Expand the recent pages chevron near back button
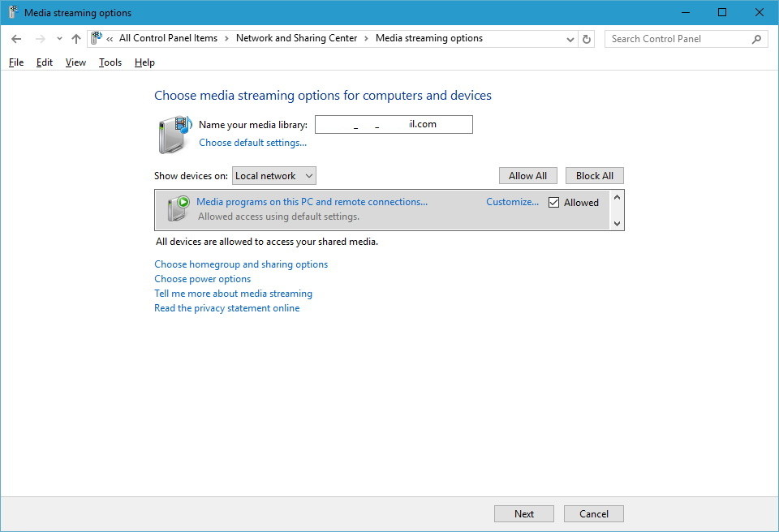 (58, 38)
